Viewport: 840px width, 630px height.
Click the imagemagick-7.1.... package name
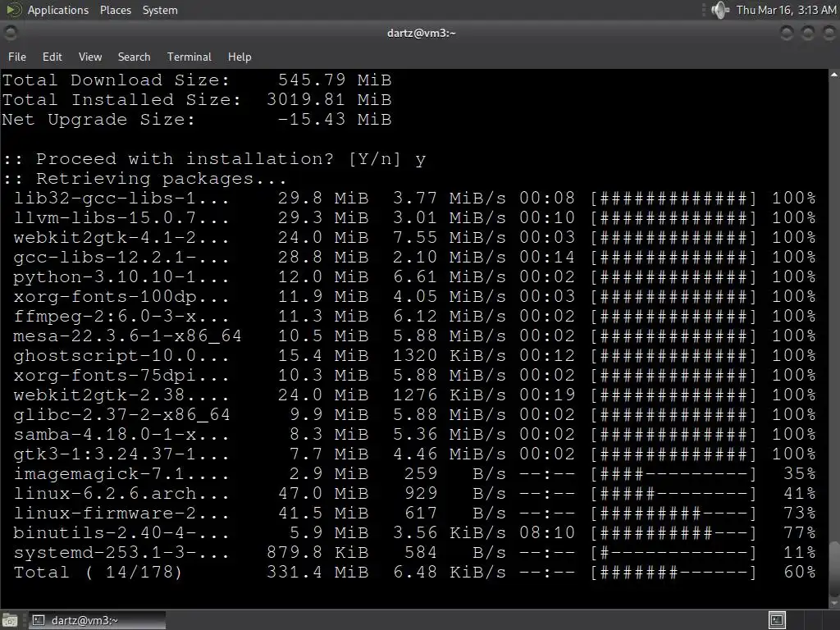click(121, 474)
